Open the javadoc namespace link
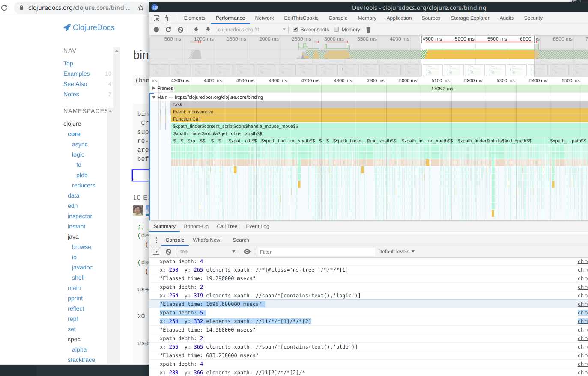 [x=82, y=267]
